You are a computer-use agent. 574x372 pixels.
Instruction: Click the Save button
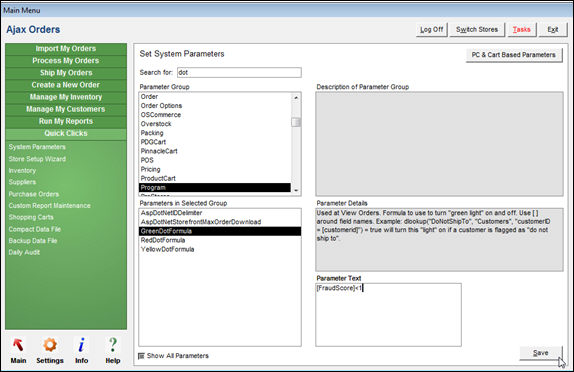coord(541,353)
